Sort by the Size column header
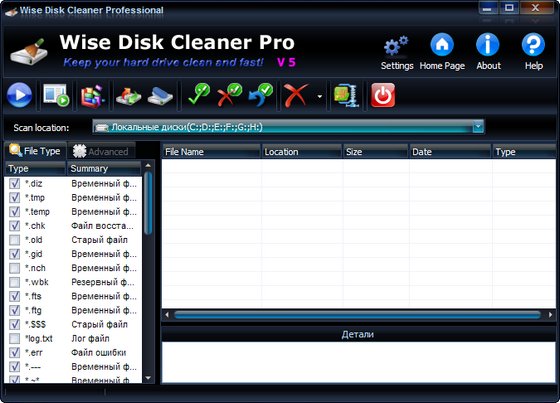 pos(375,152)
